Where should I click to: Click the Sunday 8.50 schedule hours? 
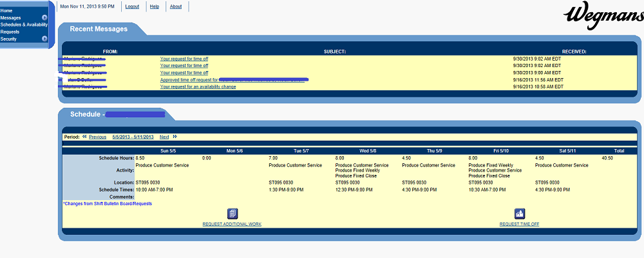[140, 158]
